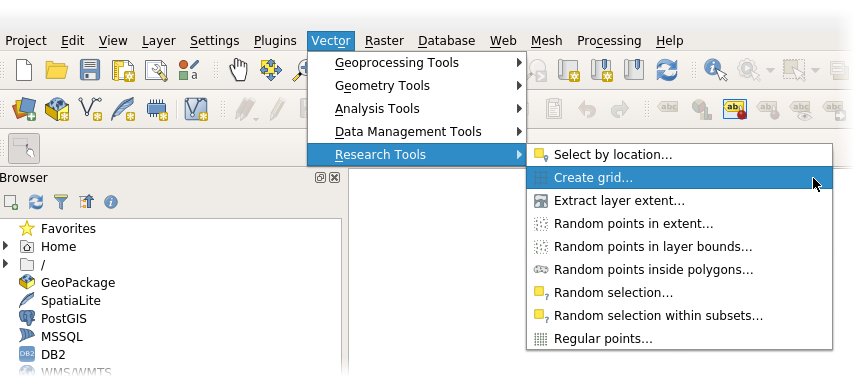The image size is (857, 384).
Task: Click the Run Feature Action gear icon
Action: click(748, 70)
